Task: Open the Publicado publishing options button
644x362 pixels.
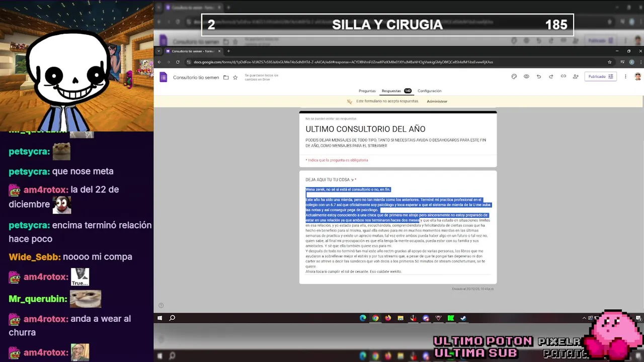Action: click(x=600, y=76)
